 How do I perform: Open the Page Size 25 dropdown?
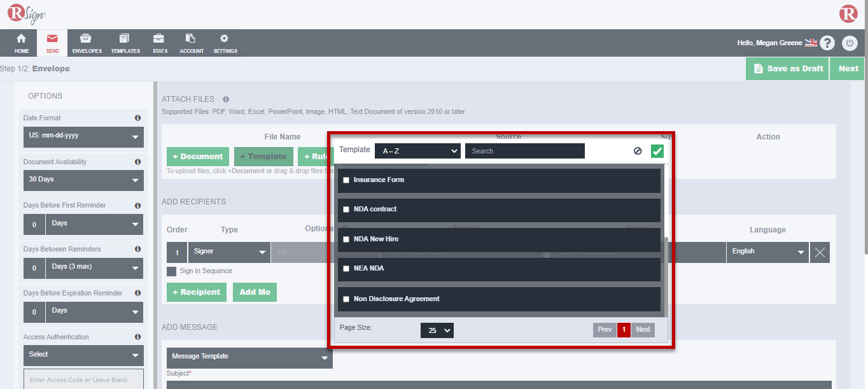click(x=437, y=330)
